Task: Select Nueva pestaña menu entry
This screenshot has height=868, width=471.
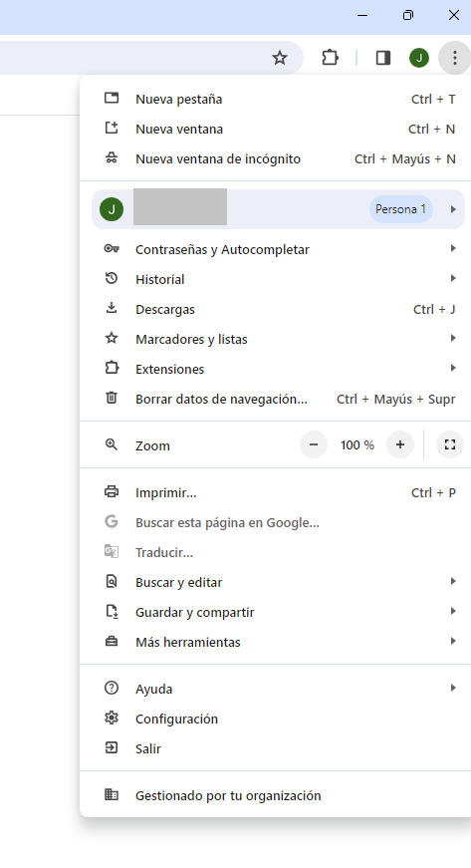Action: point(275,99)
